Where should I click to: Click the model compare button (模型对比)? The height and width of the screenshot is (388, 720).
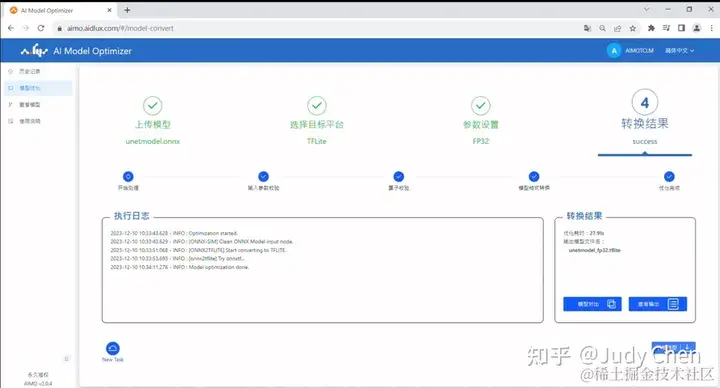592,304
